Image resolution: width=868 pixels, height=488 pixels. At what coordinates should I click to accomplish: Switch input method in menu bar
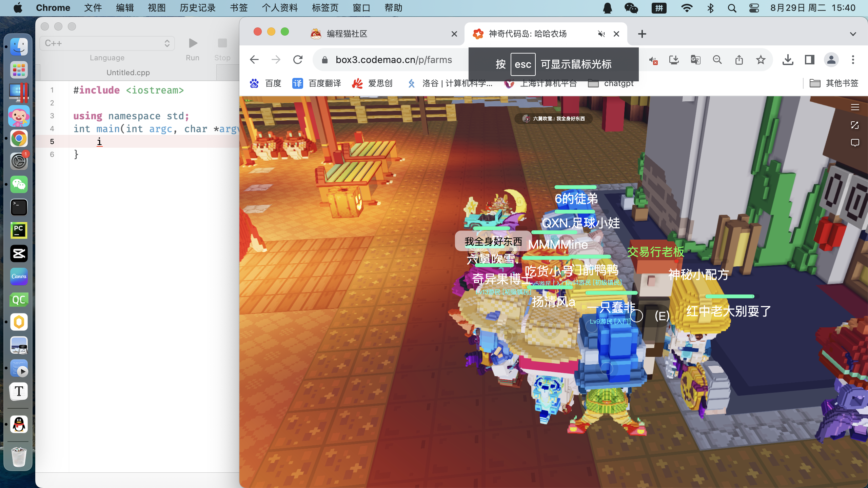[x=659, y=8]
